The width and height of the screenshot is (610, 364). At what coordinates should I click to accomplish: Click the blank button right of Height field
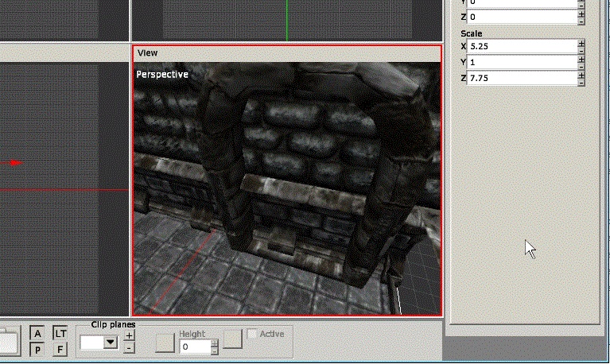click(232, 339)
